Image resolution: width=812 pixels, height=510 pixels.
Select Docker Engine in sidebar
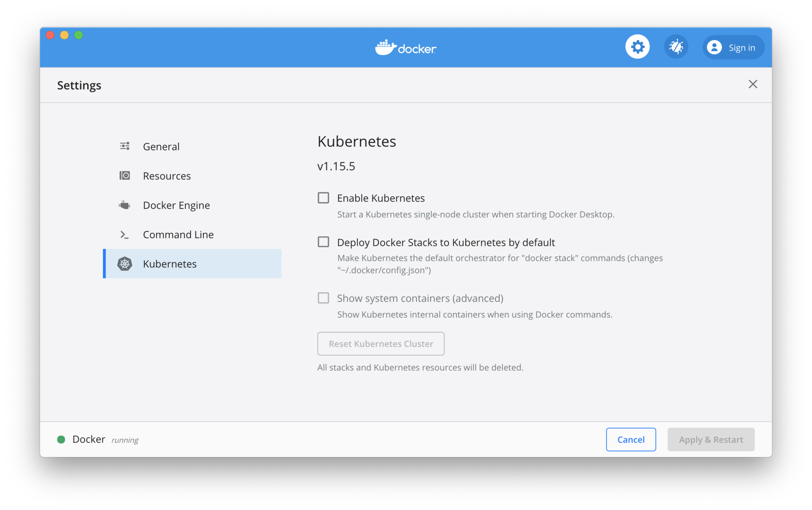176,205
